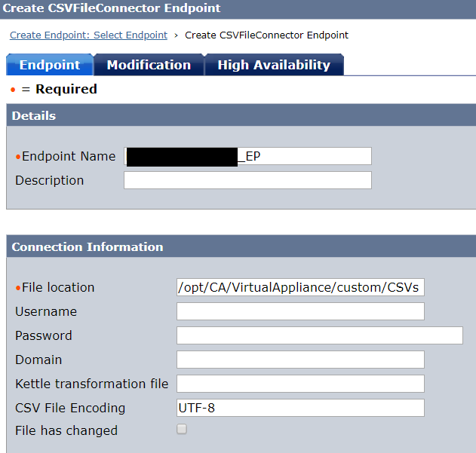The height and width of the screenshot is (453, 476).
Task: Click the Connection Information section header
Action: 88,247
